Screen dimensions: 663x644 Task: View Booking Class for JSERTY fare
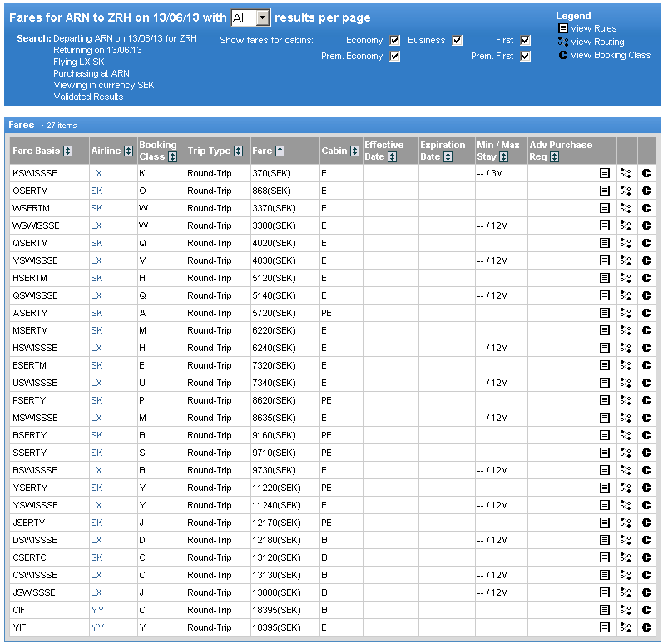click(x=646, y=523)
